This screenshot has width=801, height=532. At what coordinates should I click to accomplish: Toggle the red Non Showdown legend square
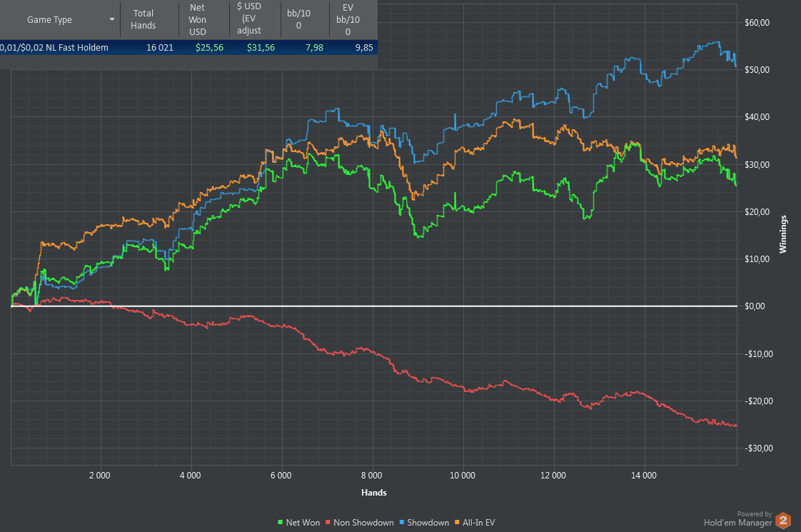click(328, 522)
